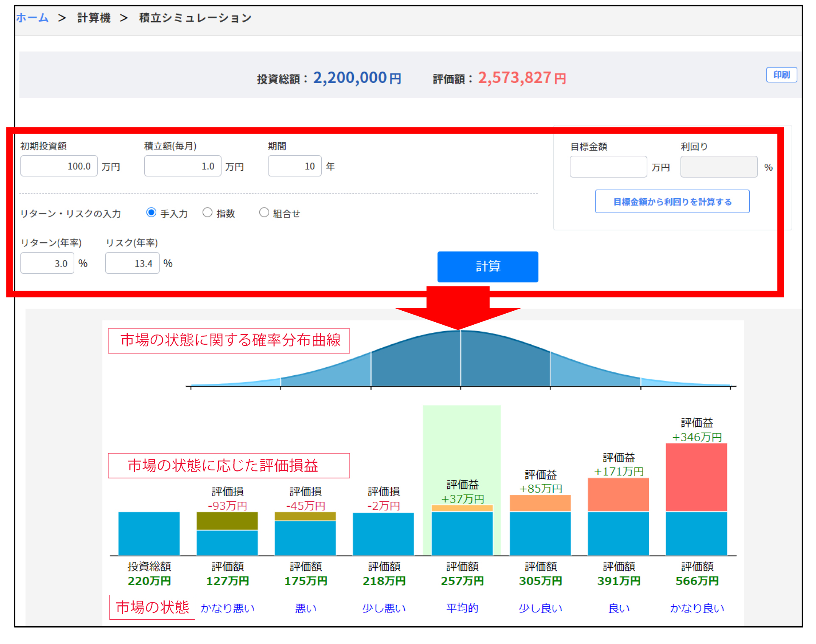
Task: Click the 良い market state label
Action: (x=619, y=608)
